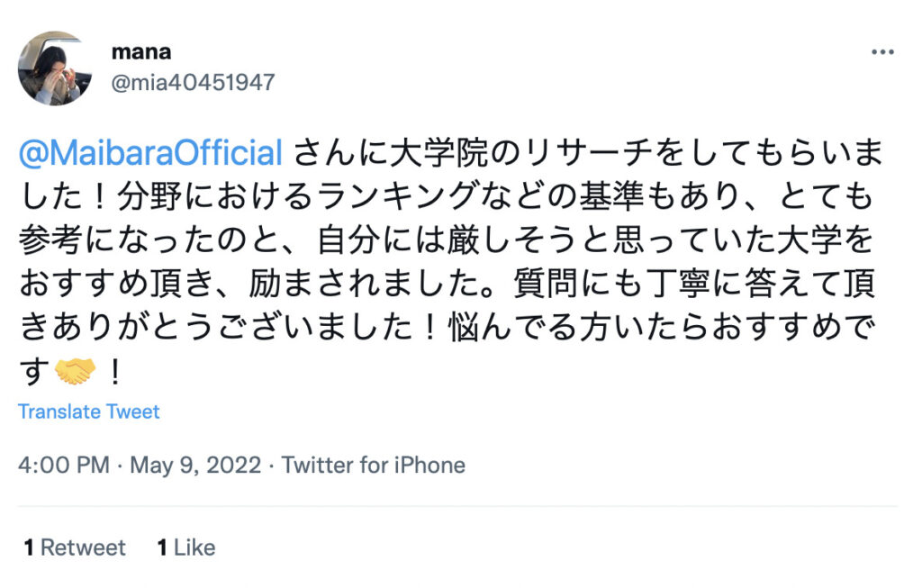Image resolution: width=922 pixels, height=588 pixels.
Task: View who liked via 1 Like
Action: pos(186,547)
